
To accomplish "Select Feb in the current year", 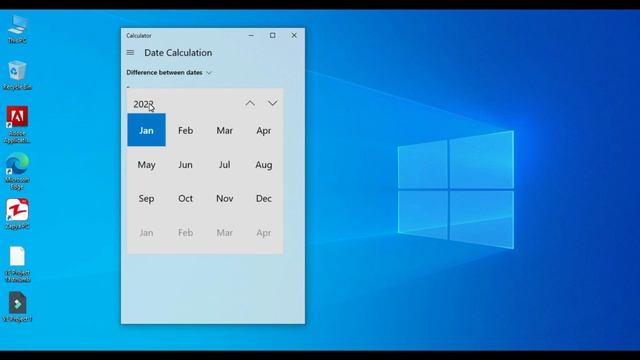I will 185,131.
